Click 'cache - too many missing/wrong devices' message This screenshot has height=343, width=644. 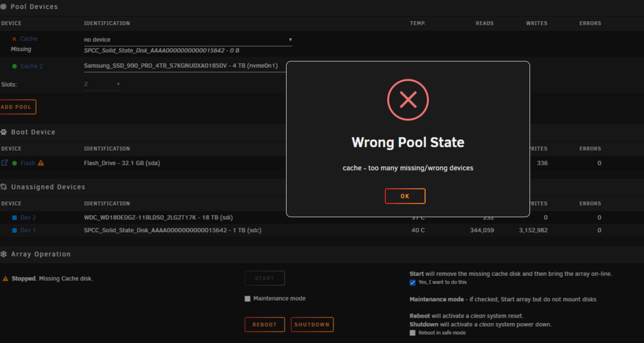point(408,168)
